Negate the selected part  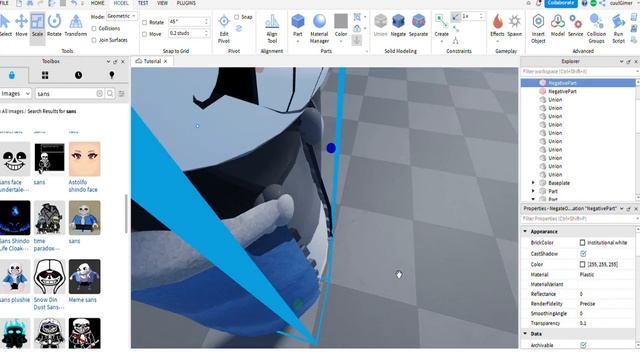(398, 25)
